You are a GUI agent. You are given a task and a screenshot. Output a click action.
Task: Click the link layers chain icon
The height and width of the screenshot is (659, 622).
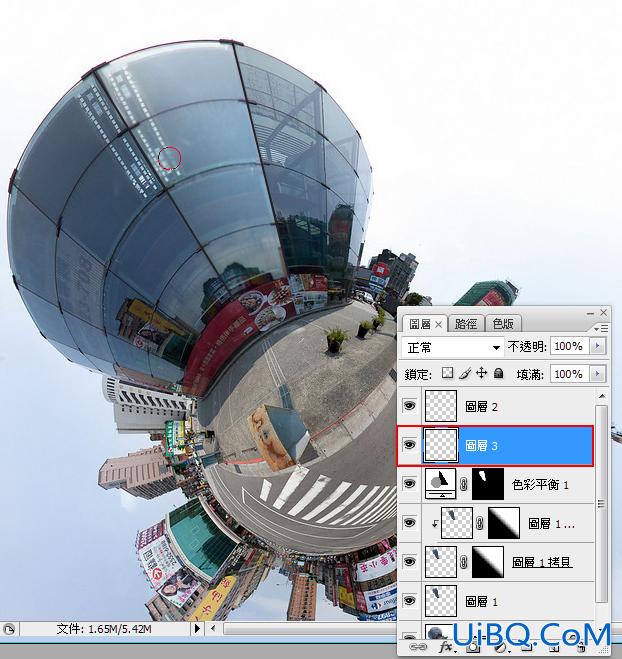(417, 647)
